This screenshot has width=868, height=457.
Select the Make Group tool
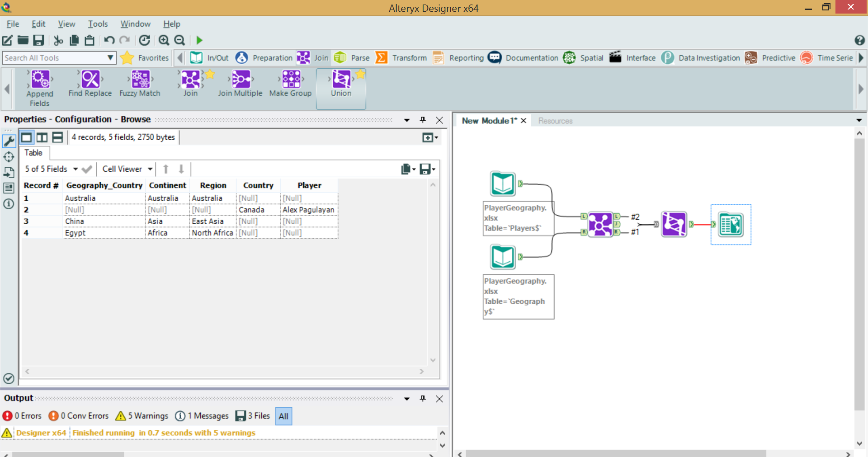(290, 84)
